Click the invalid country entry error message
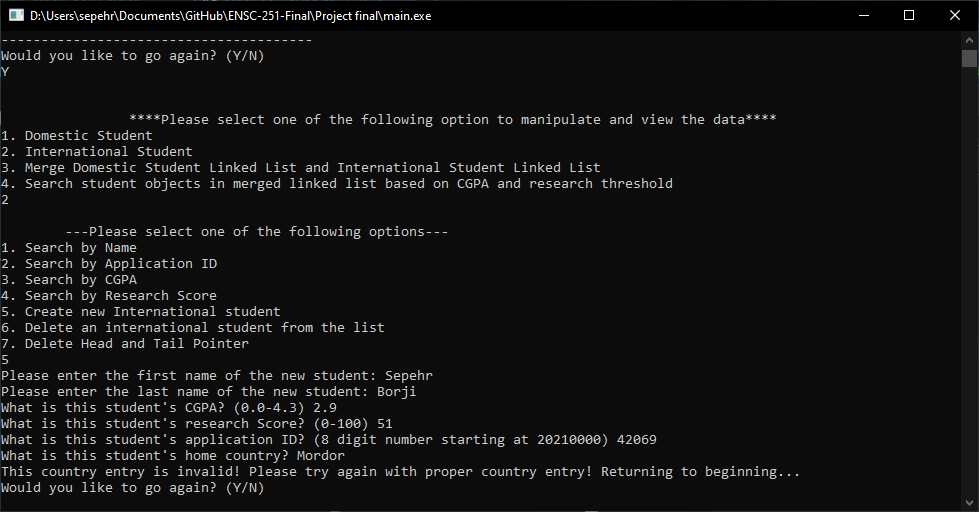Screen dimensions: 979x512 pyautogui.click(x=400, y=471)
